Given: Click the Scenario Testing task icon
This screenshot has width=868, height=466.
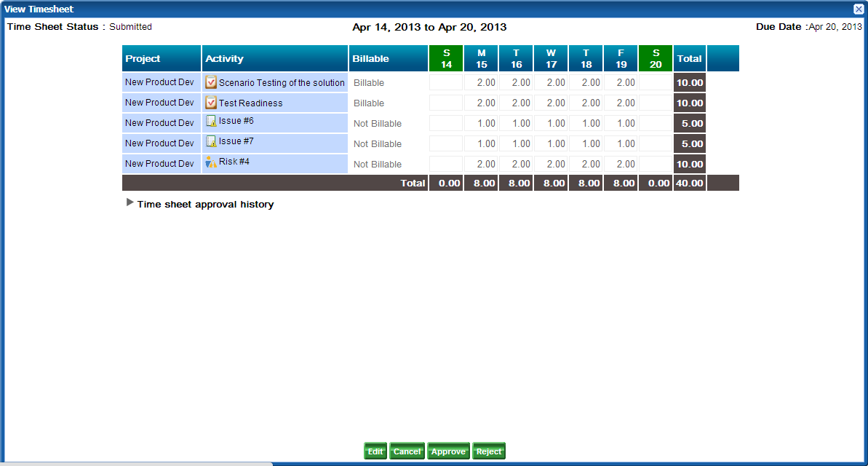Looking at the screenshot, I should point(211,82).
